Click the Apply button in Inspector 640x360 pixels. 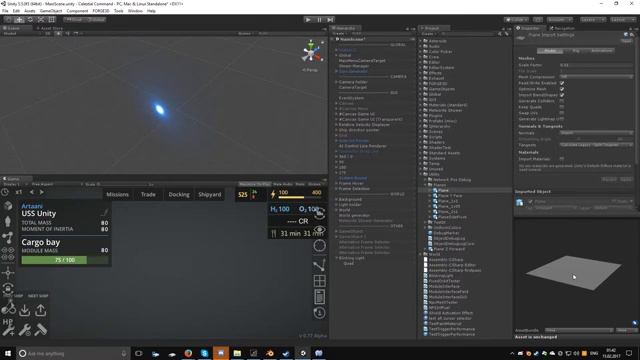pos(626,179)
